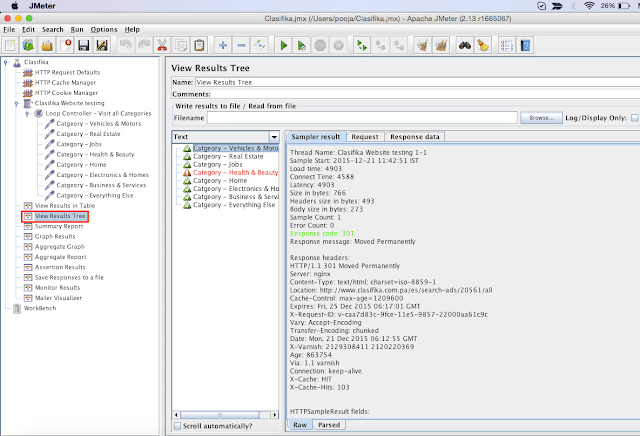Select the Parsed view button

coord(330,425)
